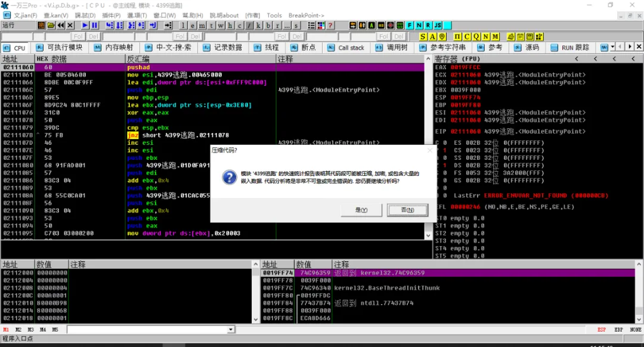
Task: Click stack pane scrollbar up arrow
Action: (639, 264)
